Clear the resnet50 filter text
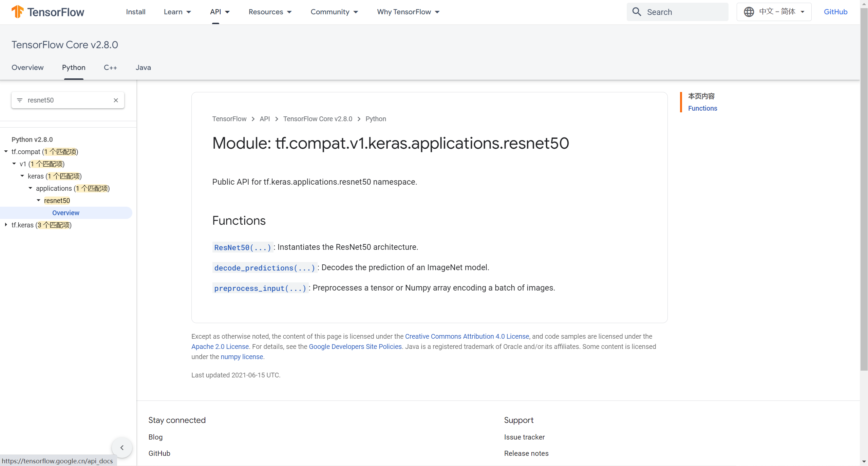 (116, 100)
